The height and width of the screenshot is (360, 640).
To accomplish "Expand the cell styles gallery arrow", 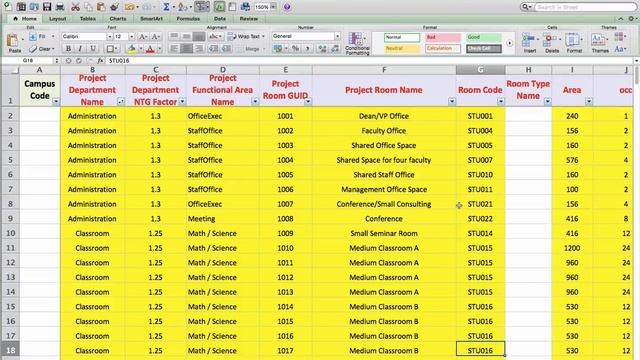I will 509,43.
